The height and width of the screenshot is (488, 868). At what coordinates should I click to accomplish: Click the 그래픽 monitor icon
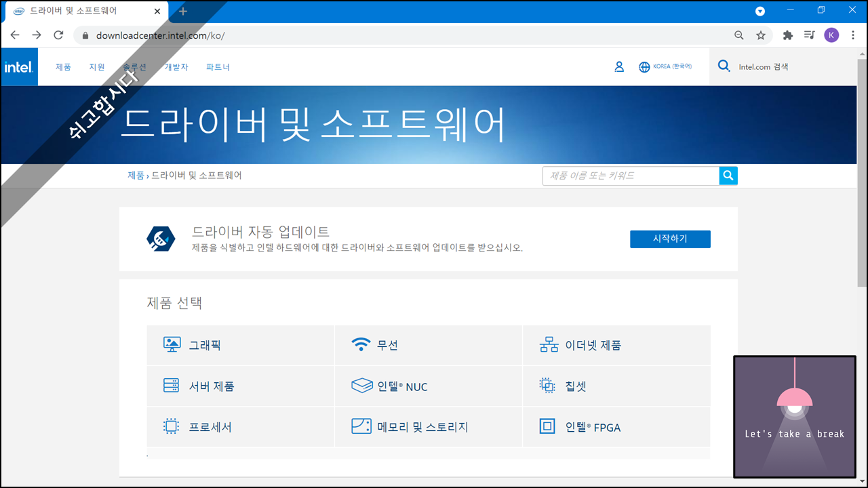tap(172, 344)
